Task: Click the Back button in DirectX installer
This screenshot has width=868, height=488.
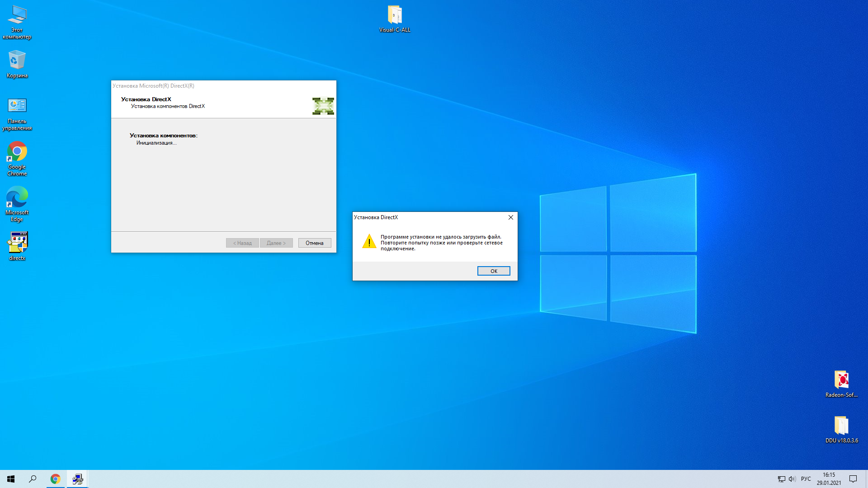Action: [242, 243]
